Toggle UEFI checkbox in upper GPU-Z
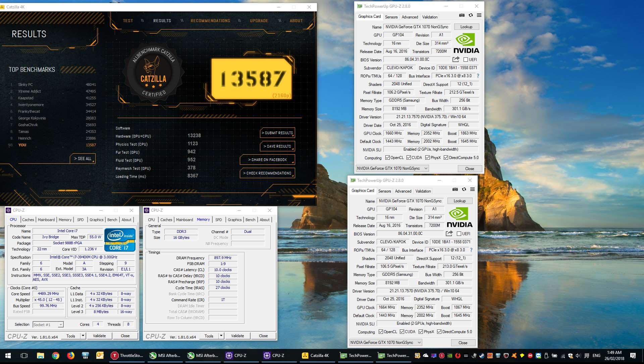 pyautogui.click(x=466, y=60)
